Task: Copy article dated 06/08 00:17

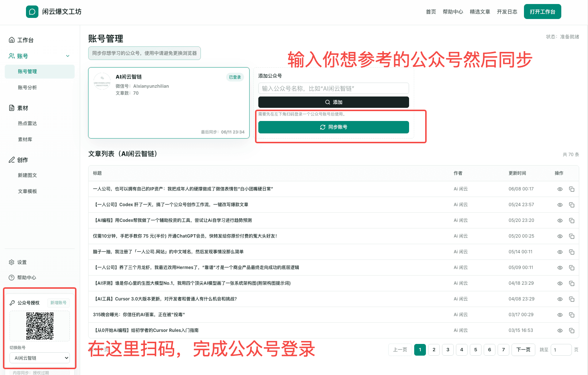Action: [x=572, y=189]
